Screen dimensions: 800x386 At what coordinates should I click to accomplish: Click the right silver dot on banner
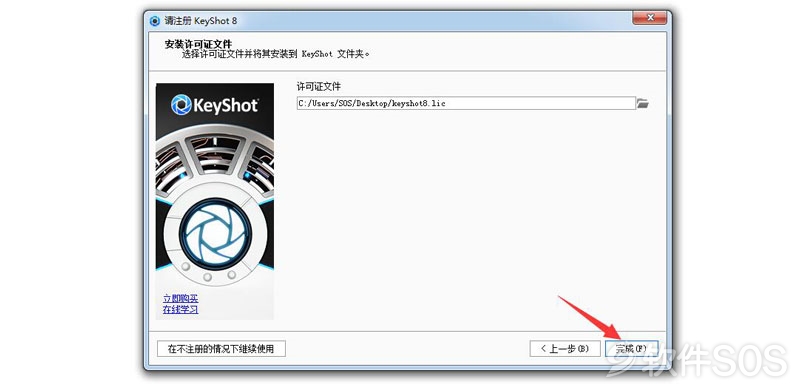pyautogui.click(x=232, y=275)
